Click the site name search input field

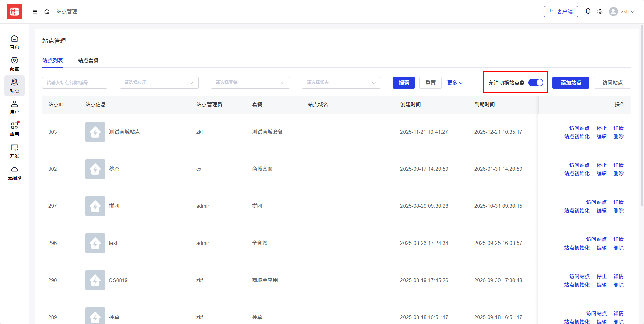click(74, 83)
